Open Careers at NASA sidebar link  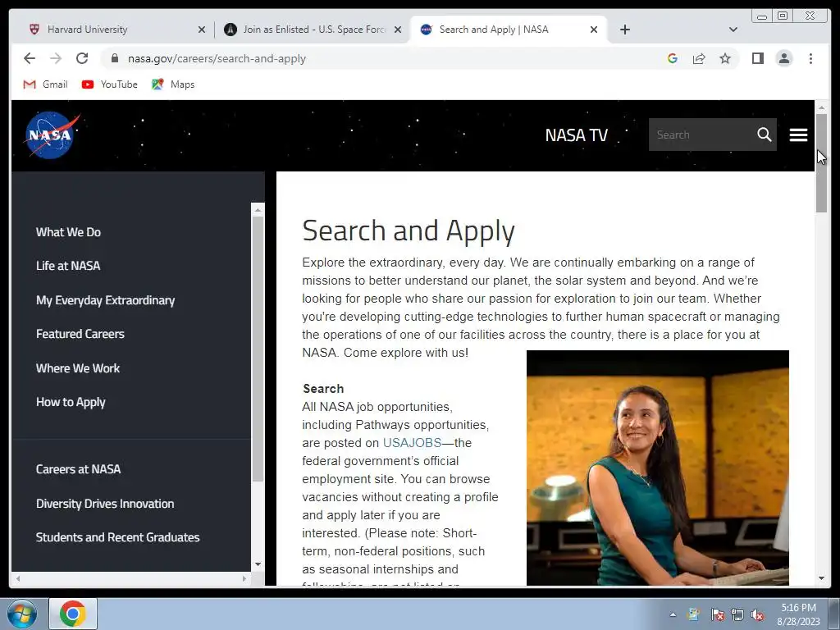coord(78,469)
